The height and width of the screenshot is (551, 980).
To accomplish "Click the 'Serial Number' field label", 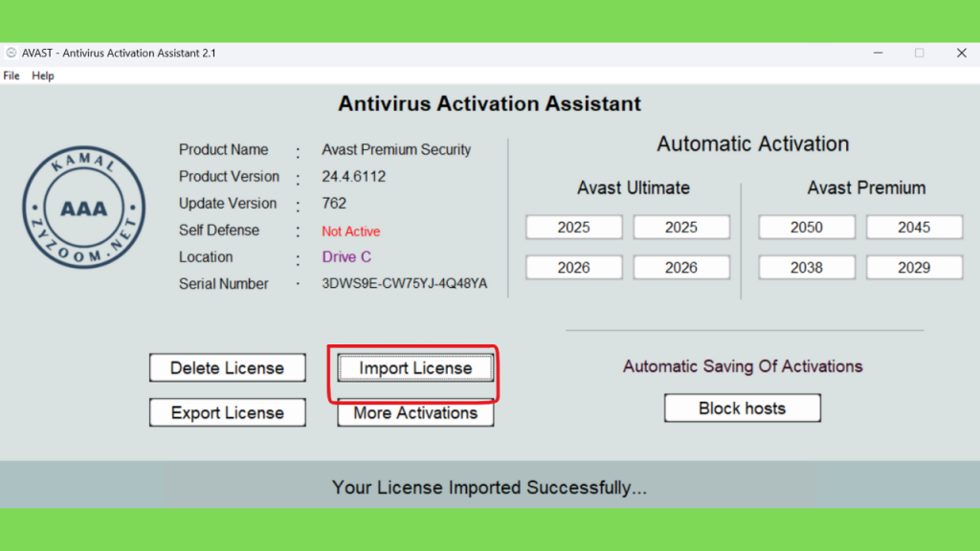I will (x=223, y=283).
